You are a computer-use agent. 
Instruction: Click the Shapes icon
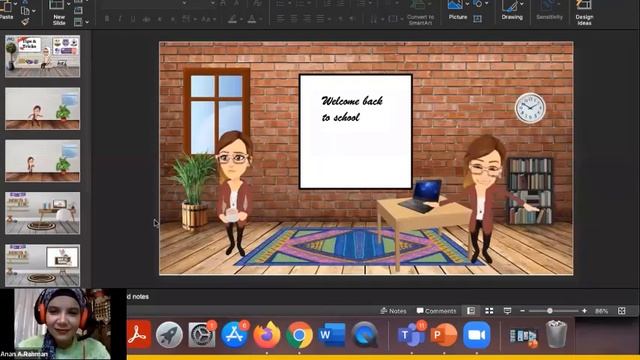(477, 4)
